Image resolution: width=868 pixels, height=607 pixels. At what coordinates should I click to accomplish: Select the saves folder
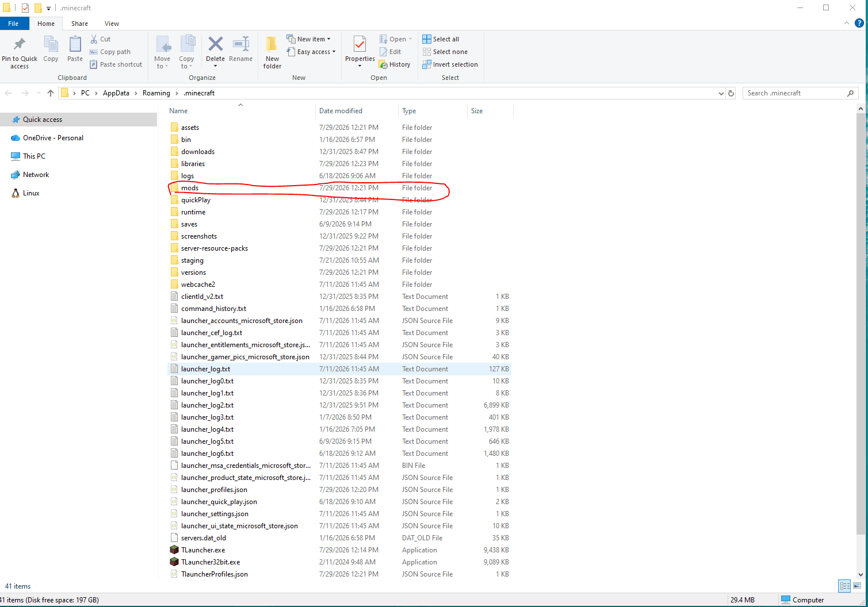(339, 224)
